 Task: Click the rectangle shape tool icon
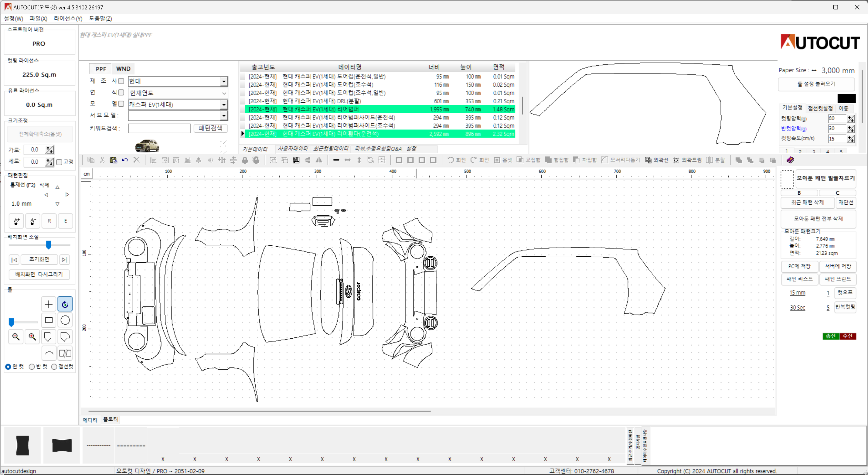point(48,320)
